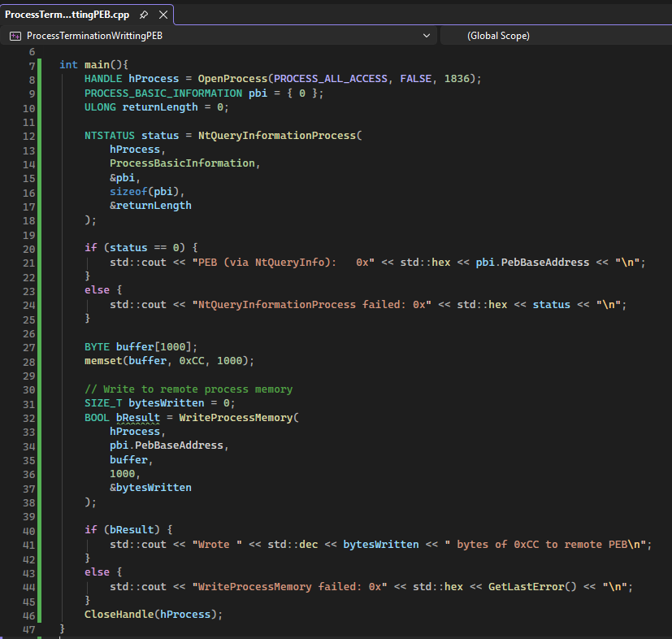Screen dimensions: 672x639
Task: Click SIZE_T bytesWritten declaration
Action: pyautogui.click(x=159, y=403)
